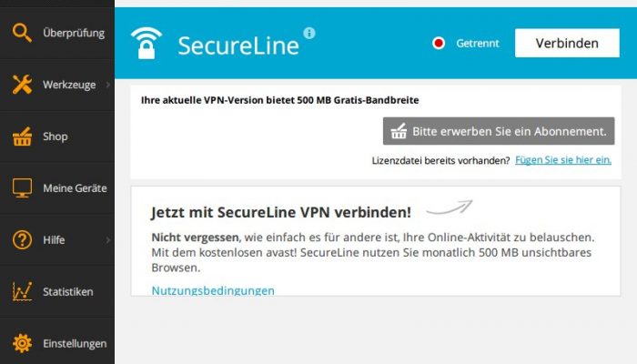637x364 pixels.
Task: Select the Überprüfung menu item
Action: tap(57, 33)
